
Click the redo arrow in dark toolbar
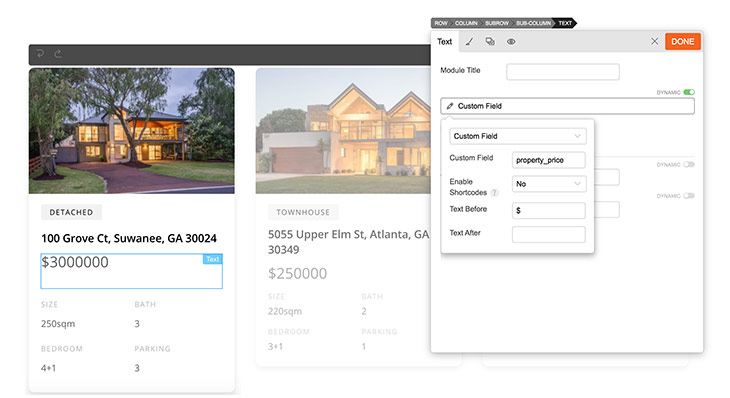[x=58, y=54]
